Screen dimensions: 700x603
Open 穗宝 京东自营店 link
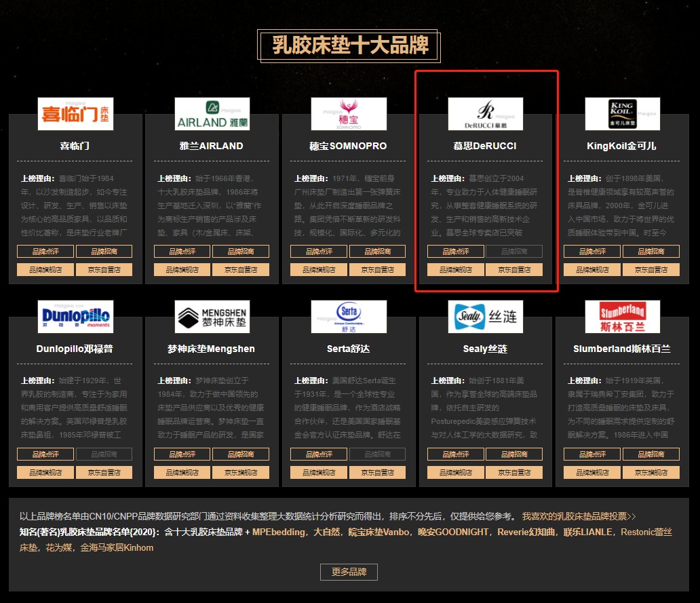point(378,269)
